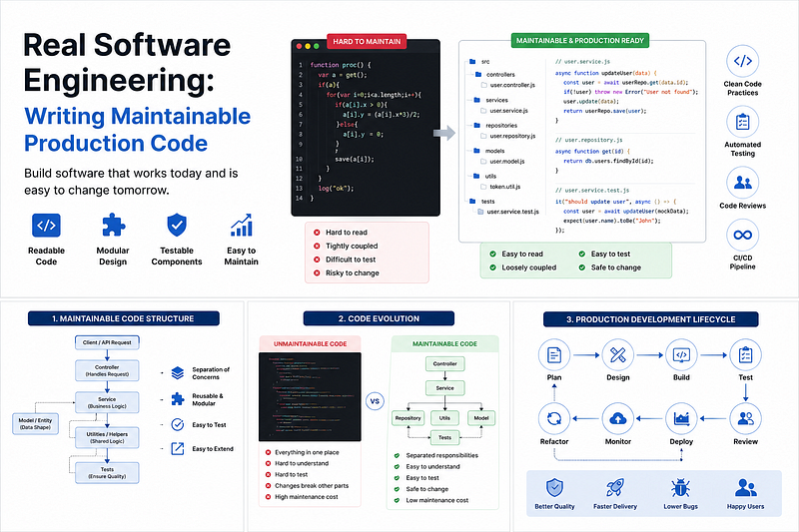Select user.repository.js file
799x532 pixels.
(508, 136)
